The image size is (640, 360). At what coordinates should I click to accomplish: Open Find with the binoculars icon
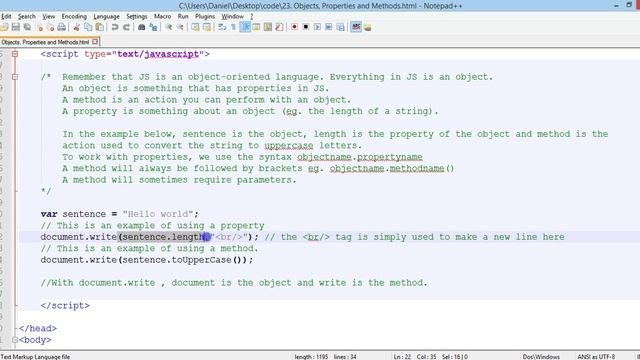(x=142, y=27)
